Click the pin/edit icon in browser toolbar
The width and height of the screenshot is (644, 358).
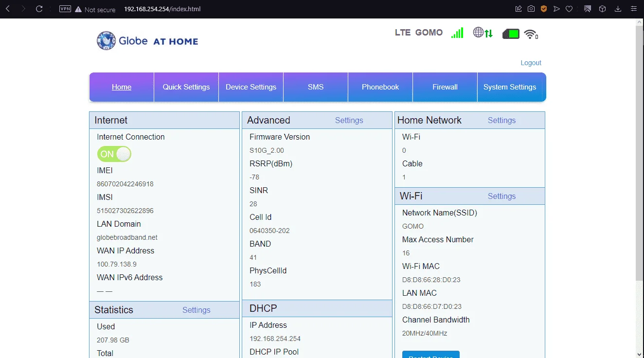[x=519, y=9]
